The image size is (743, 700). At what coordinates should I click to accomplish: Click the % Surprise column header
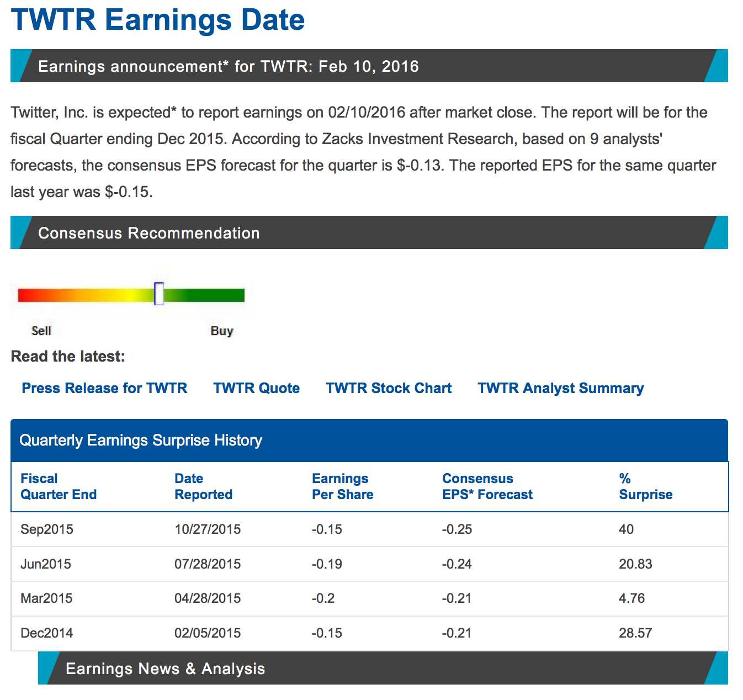coord(646,486)
